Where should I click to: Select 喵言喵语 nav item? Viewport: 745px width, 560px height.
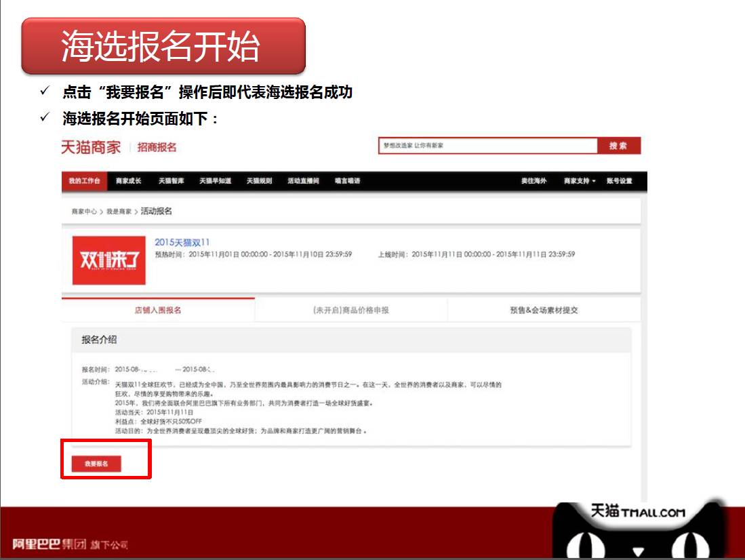pyautogui.click(x=347, y=181)
